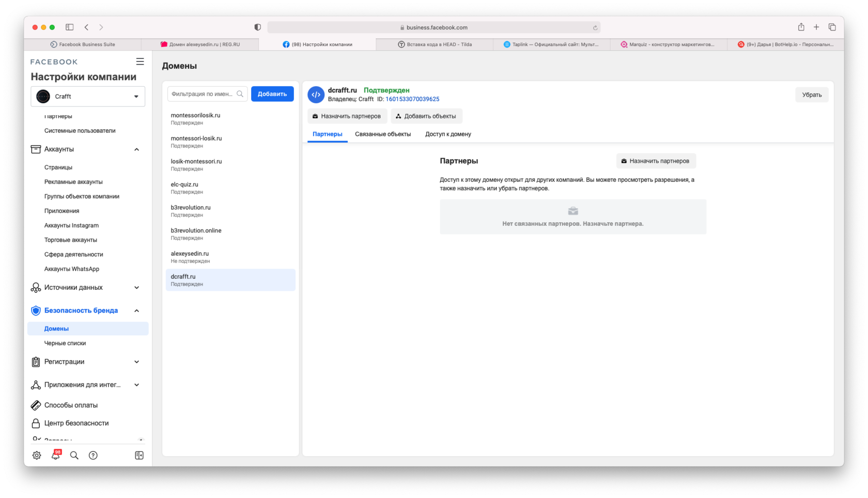
Task: Click Назначить партнеров button under domain header
Action: coord(347,116)
